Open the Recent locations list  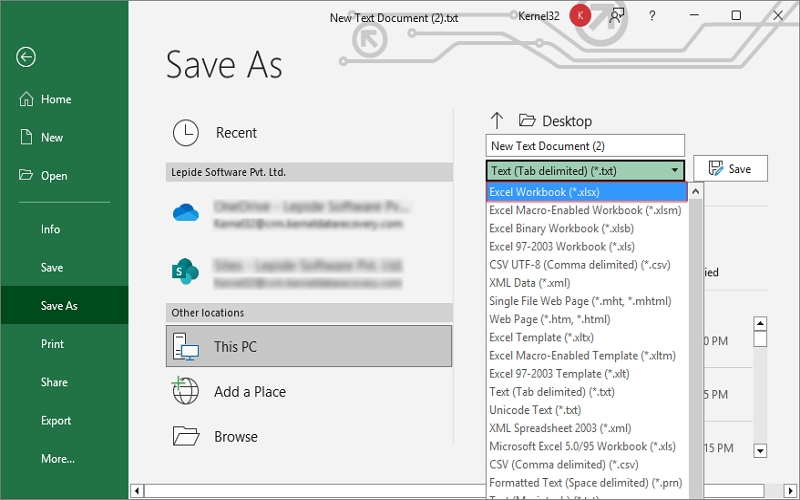tap(309, 133)
